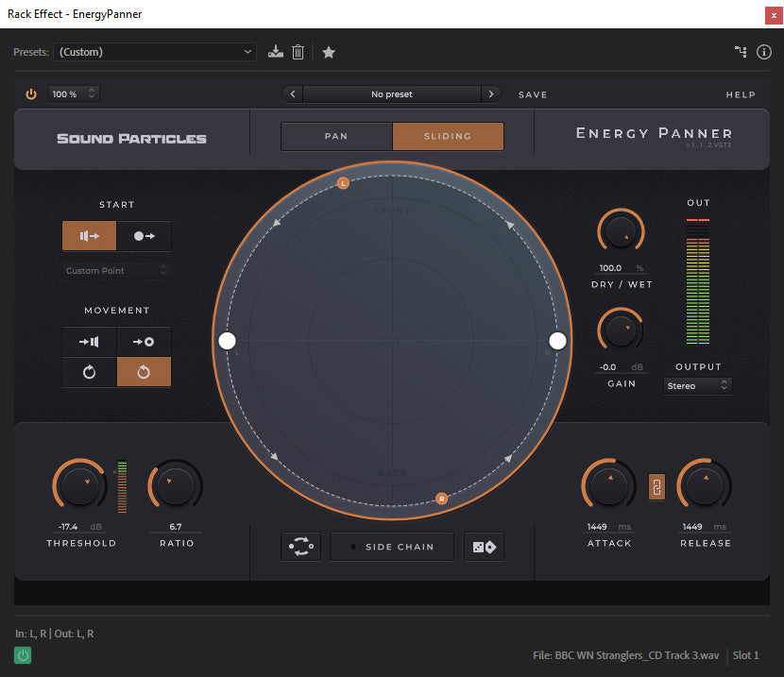Open the Custom Point dropdown

(x=116, y=270)
